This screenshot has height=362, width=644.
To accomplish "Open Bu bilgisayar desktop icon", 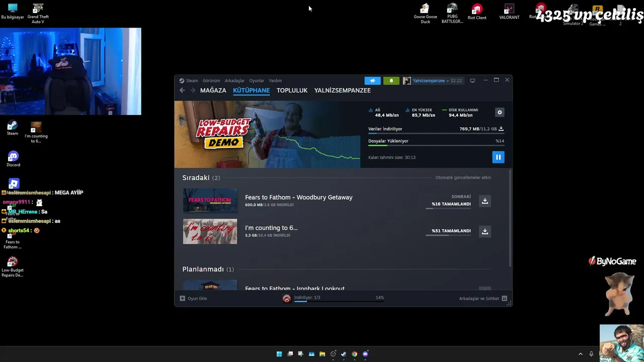I will click(13, 12).
